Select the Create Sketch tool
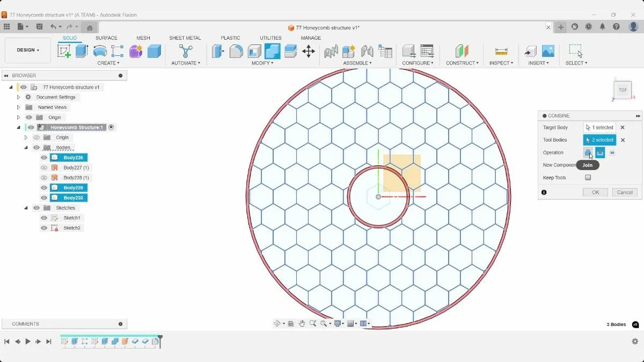The width and height of the screenshot is (644, 362). point(64,51)
